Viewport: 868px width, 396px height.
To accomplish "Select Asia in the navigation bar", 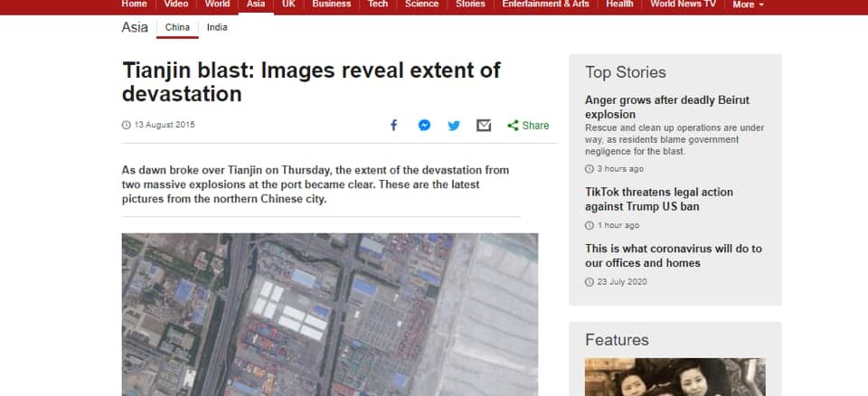I will [x=256, y=4].
